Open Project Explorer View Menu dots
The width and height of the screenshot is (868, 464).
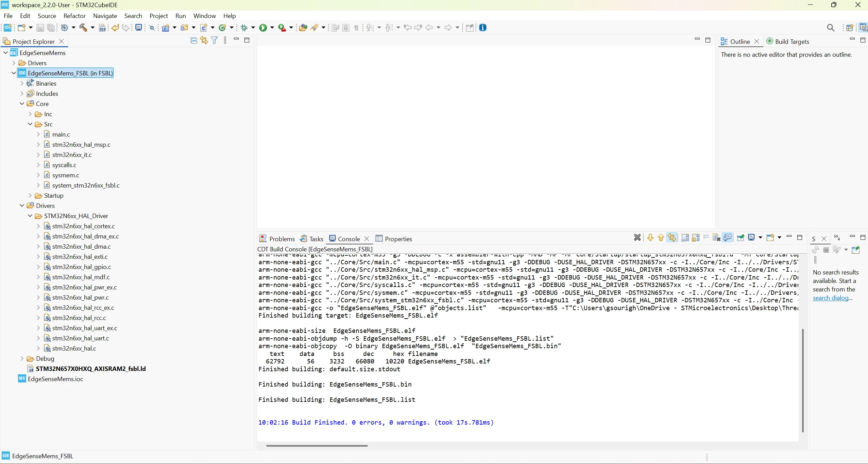(x=225, y=40)
